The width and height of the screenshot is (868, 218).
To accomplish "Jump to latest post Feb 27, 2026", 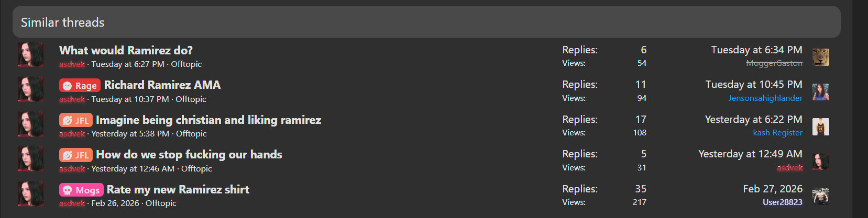I will pyautogui.click(x=773, y=189).
